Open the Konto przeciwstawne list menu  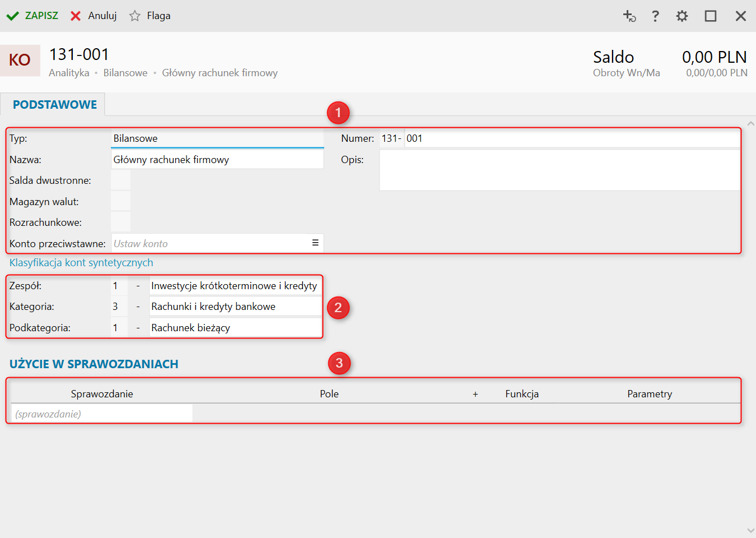[315, 243]
